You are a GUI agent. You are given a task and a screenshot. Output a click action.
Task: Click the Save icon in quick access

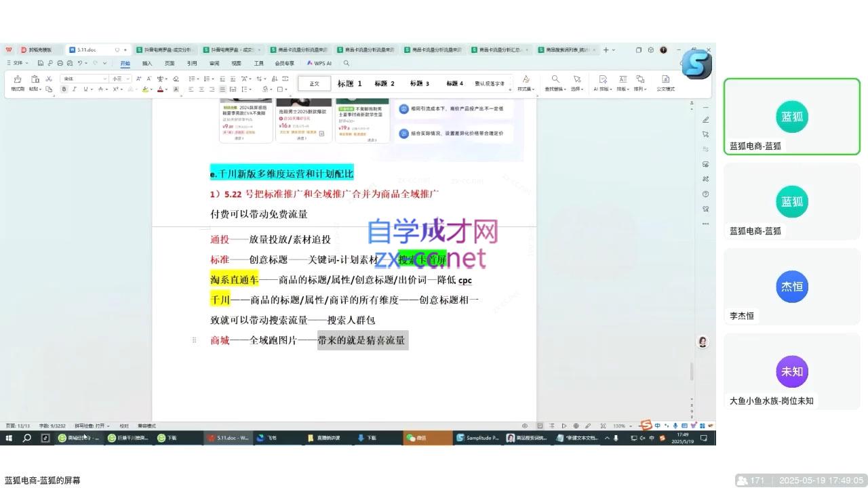(40, 63)
